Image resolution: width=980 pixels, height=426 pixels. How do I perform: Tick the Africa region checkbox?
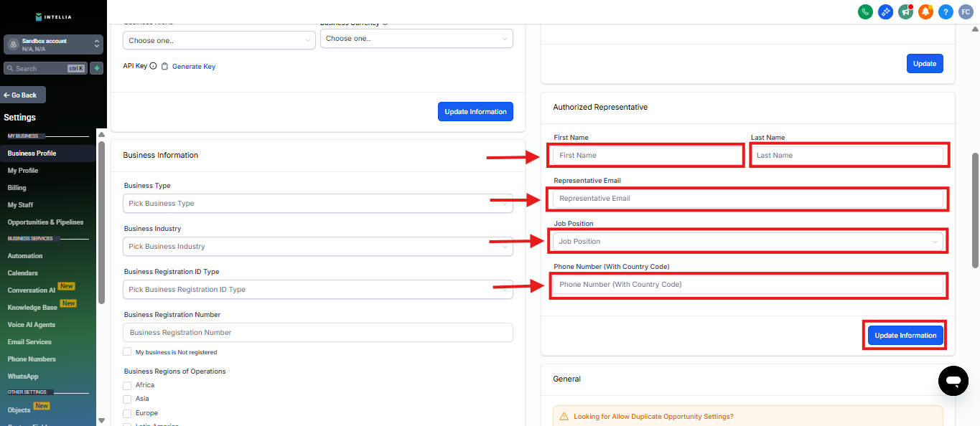coord(127,385)
